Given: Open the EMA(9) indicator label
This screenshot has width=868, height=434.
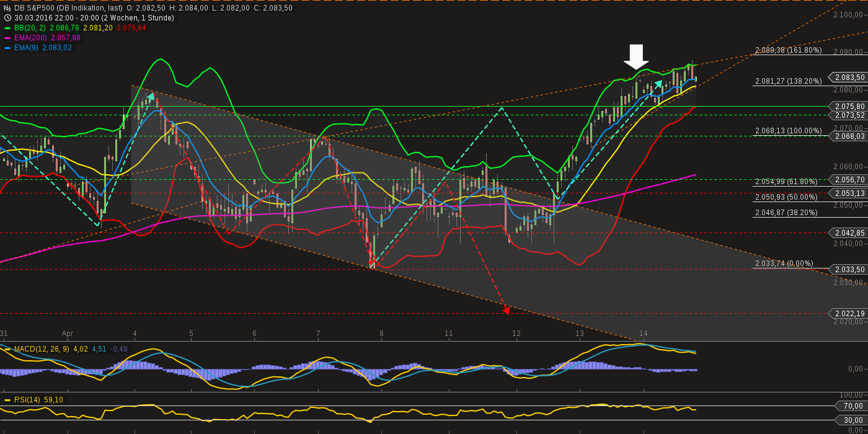Looking at the screenshot, I should click(27, 48).
